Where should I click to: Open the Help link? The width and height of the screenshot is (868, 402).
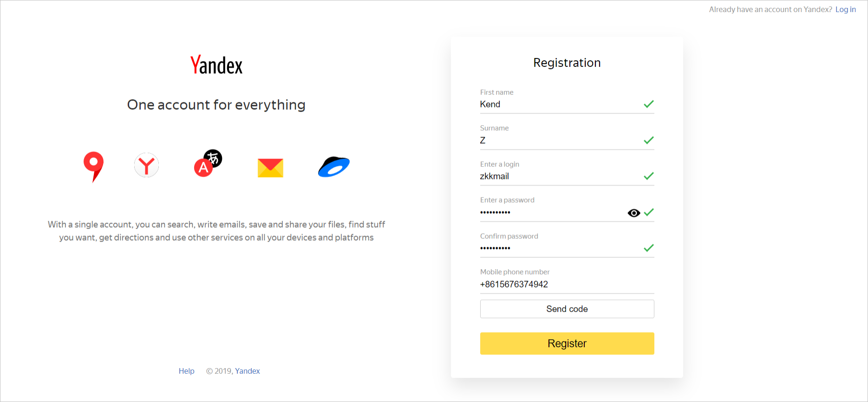pos(186,371)
